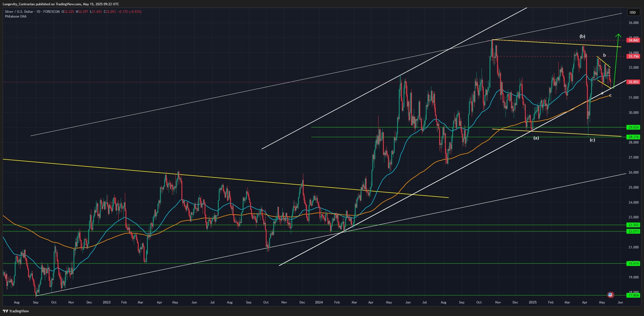Click the green 29.026 horizontal level label

[x=633, y=127]
